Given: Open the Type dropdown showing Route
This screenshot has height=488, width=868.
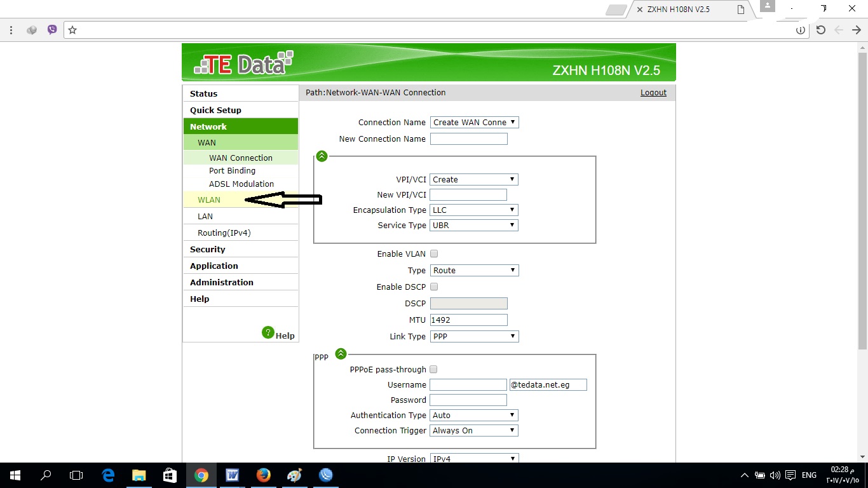Looking at the screenshot, I should [475, 270].
